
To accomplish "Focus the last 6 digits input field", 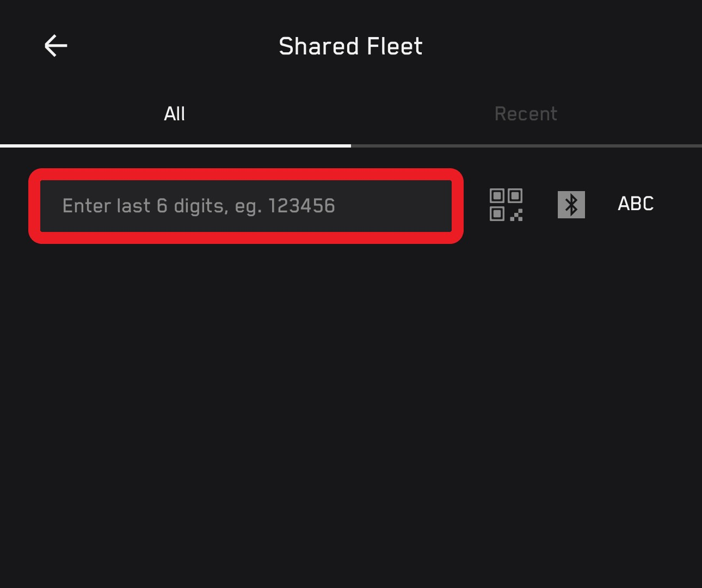I will point(245,206).
